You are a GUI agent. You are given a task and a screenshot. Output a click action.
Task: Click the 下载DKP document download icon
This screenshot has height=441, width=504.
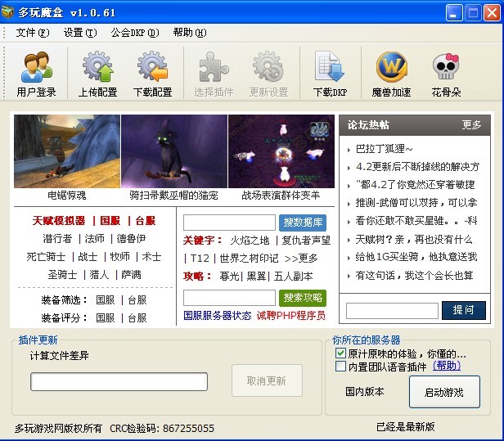[x=330, y=66]
